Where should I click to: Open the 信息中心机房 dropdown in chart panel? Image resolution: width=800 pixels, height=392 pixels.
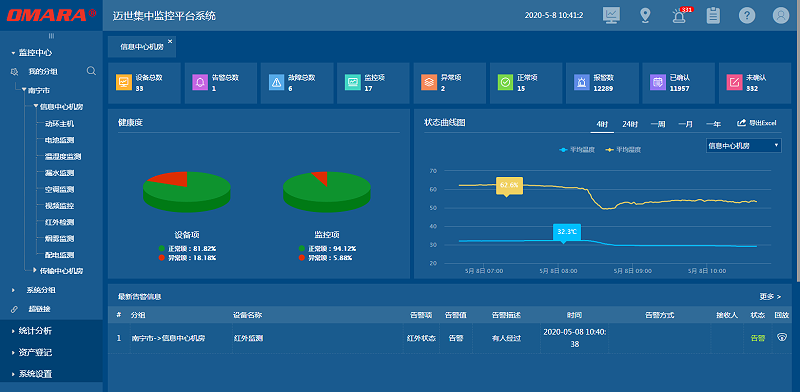pyautogui.click(x=743, y=145)
